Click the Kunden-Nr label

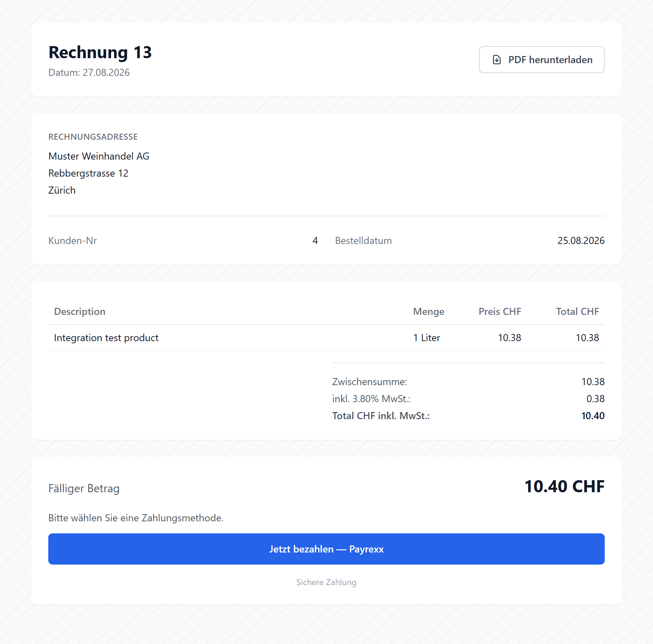(72, 240)
